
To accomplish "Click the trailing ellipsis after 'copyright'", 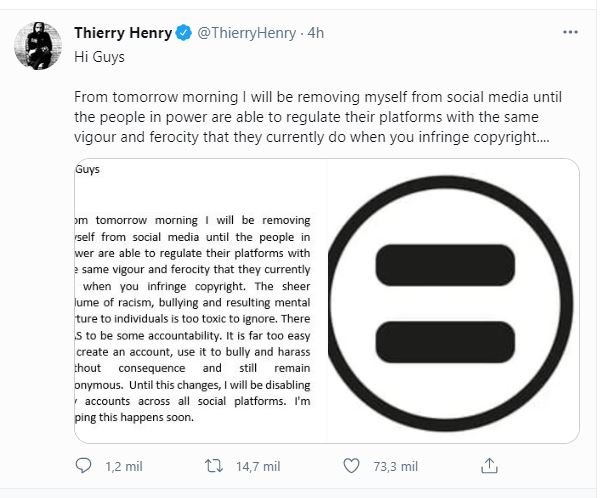I will tap(541, 136).
